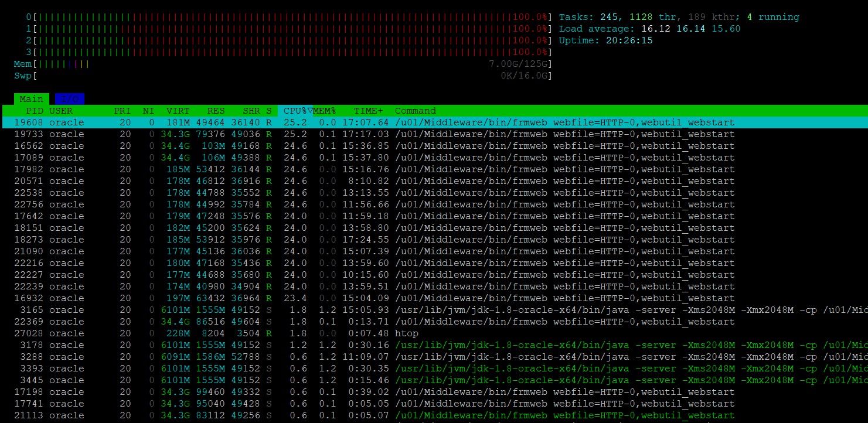Click the Load average 16.12 line
Image resolution: width=868 pixels, height=423 pixels.
tap(649, 29)
